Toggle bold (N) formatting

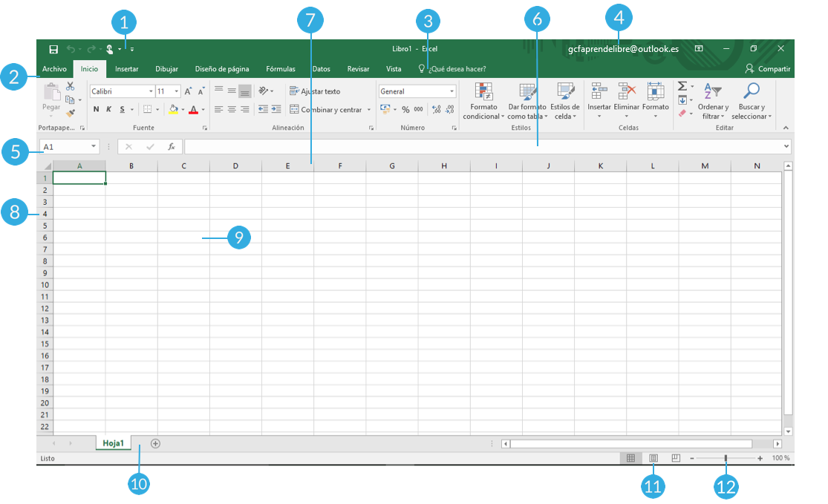tap(95, 109)
